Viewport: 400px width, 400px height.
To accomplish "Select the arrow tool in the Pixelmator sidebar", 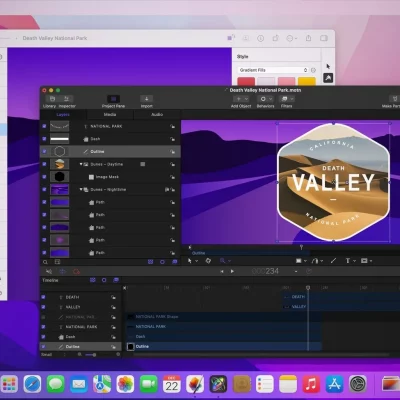I will (328, 66).
